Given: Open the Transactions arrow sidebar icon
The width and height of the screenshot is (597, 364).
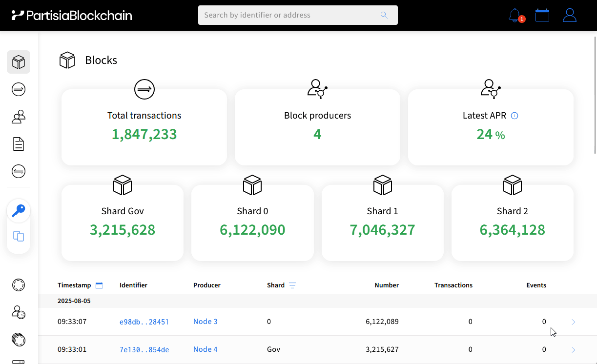Looking at the screenshot, I should tap(19, 89).
